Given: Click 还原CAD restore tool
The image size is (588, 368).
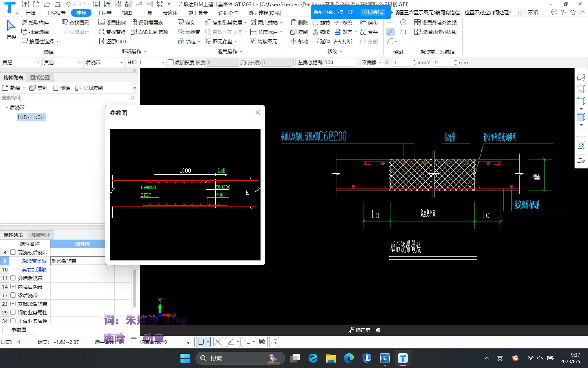Looking at the screenshot, I should (x=112, y=42).
